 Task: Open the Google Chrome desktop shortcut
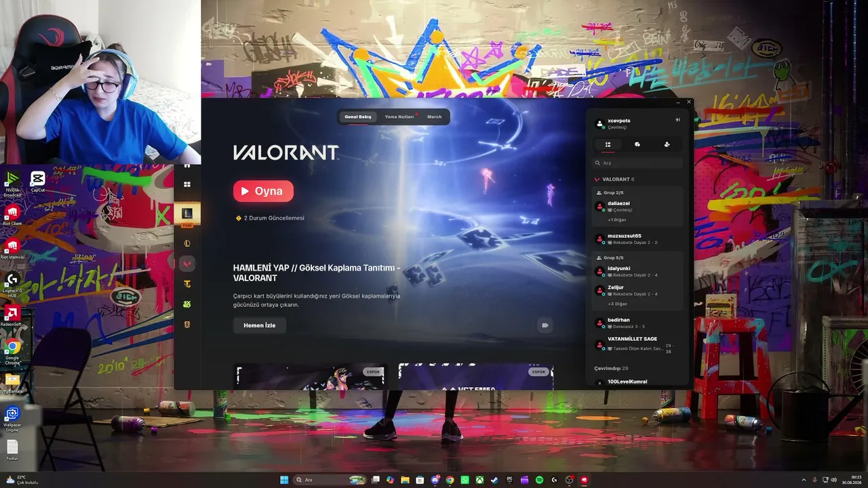click(12, 352)
